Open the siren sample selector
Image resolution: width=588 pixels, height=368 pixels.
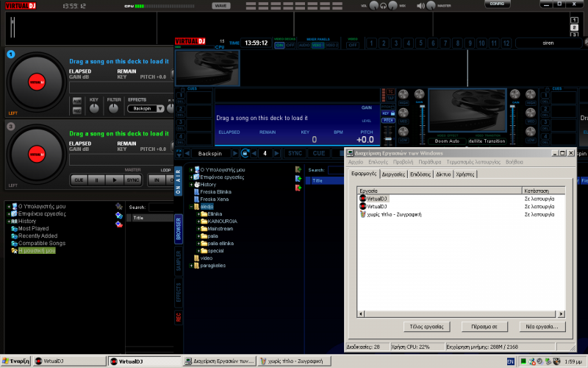click(x=548, y=43)
